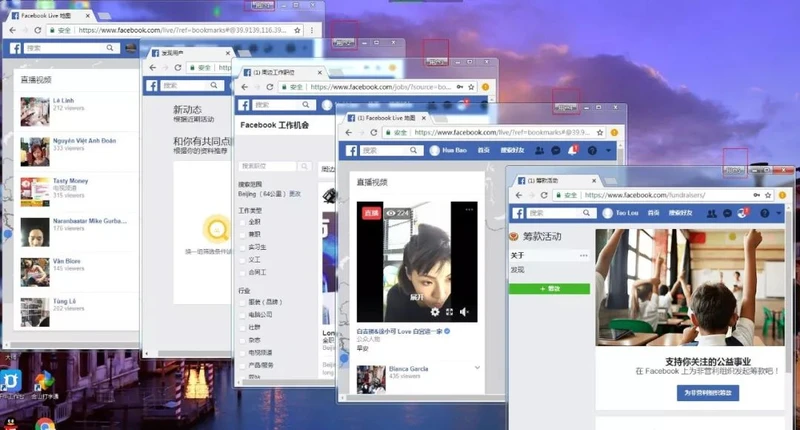Image resolution: width=800 pixels, height=430 pixels.
Task: Open help icon in Hua Bao's window
Action: (592, 150)
